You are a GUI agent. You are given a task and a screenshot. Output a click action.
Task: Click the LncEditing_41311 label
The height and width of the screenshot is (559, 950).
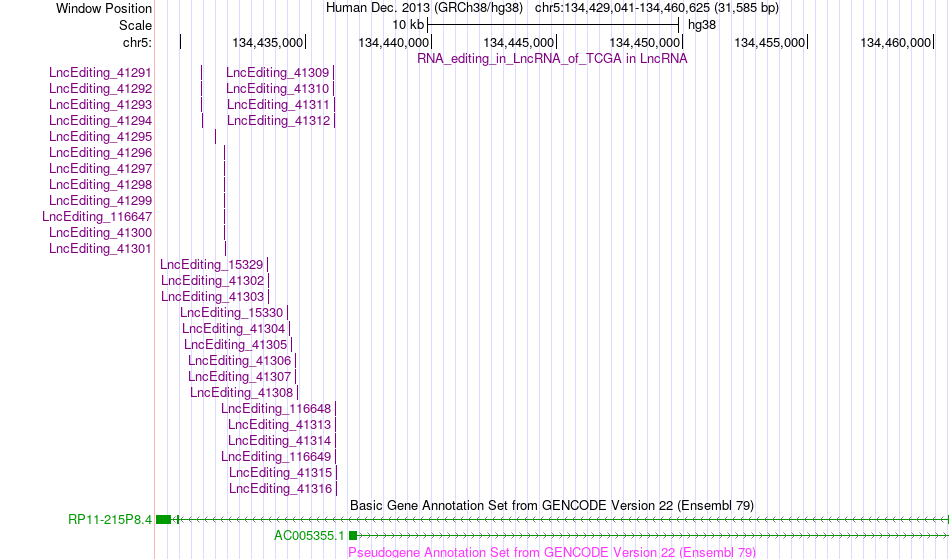(x=279, y=105)
